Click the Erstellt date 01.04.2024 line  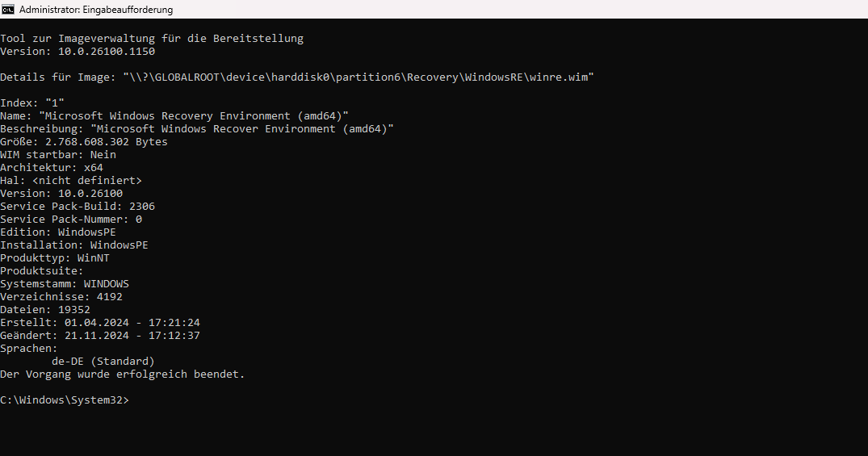click(x=100, y=322)
